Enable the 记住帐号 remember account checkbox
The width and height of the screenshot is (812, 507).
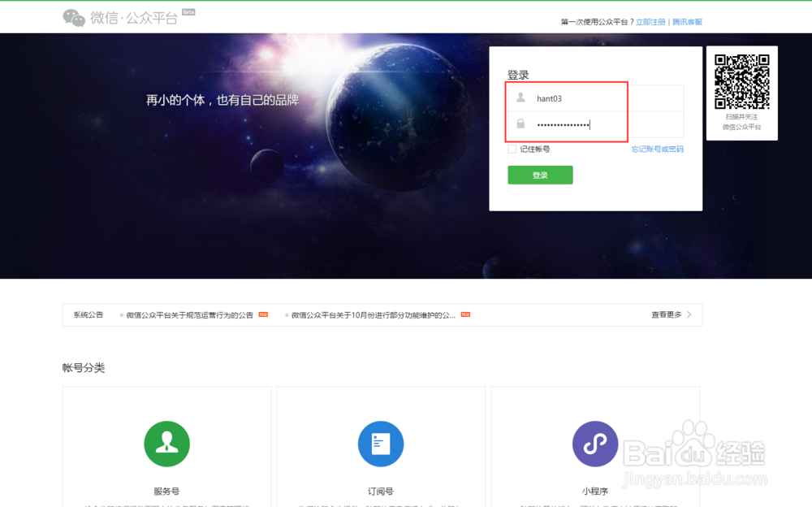(511, 149)
